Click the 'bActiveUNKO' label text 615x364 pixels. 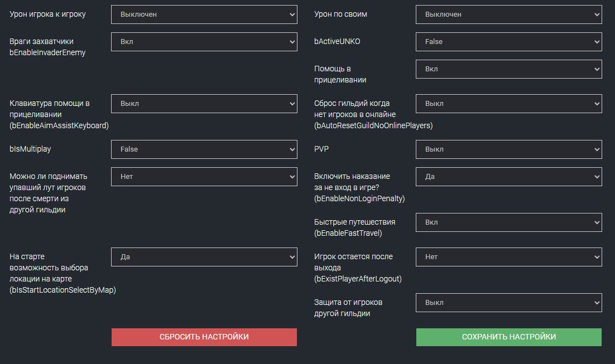coord(337,41)
